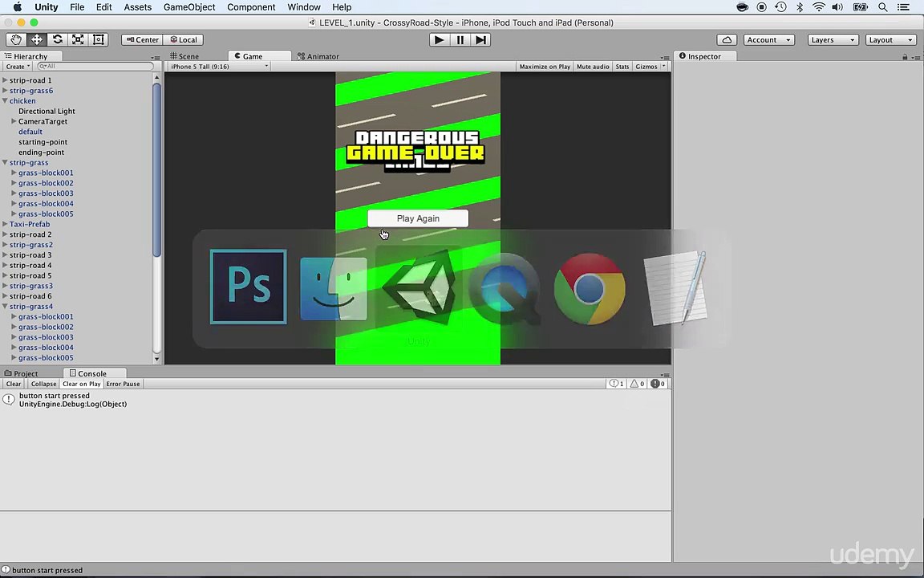Select starting-point in hierarchy

43,142
